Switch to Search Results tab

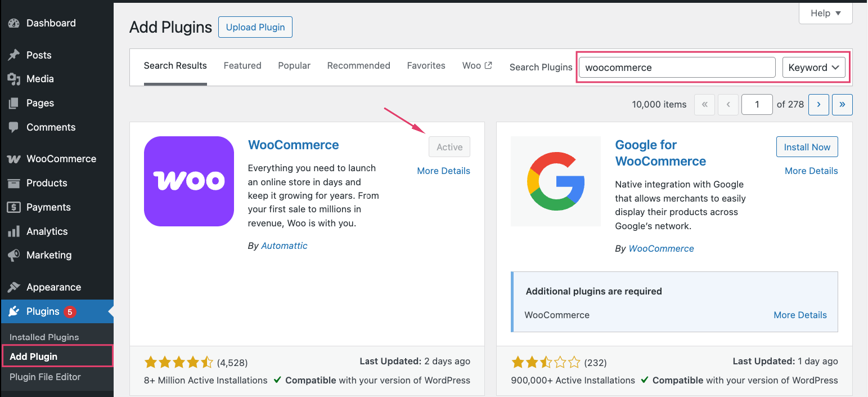pyautogui.click(x=176, y=66)
